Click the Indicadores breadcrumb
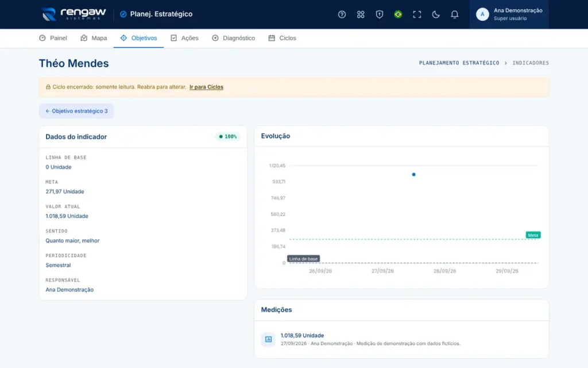This screenshot has height=368, width=588. 531,63
